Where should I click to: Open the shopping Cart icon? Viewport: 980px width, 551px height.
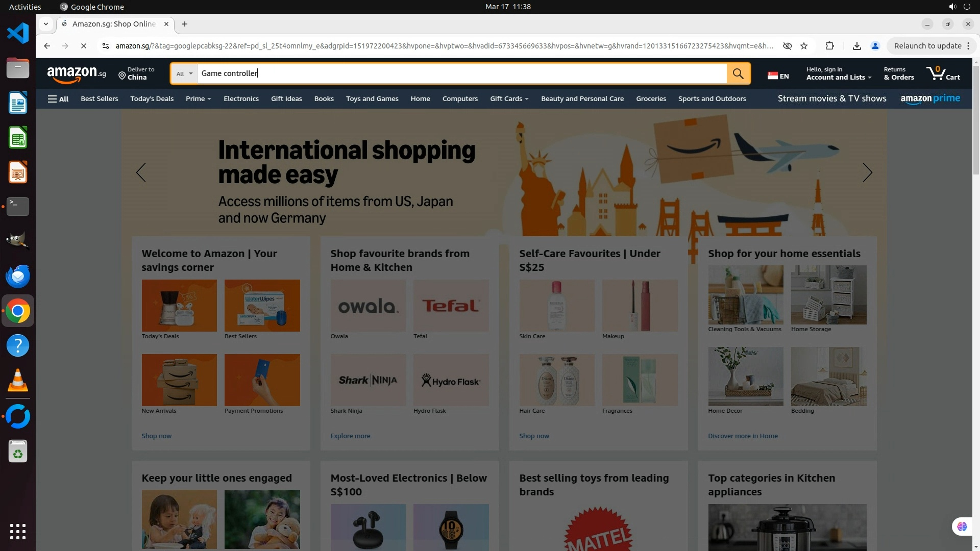click(x=943, y=73)
